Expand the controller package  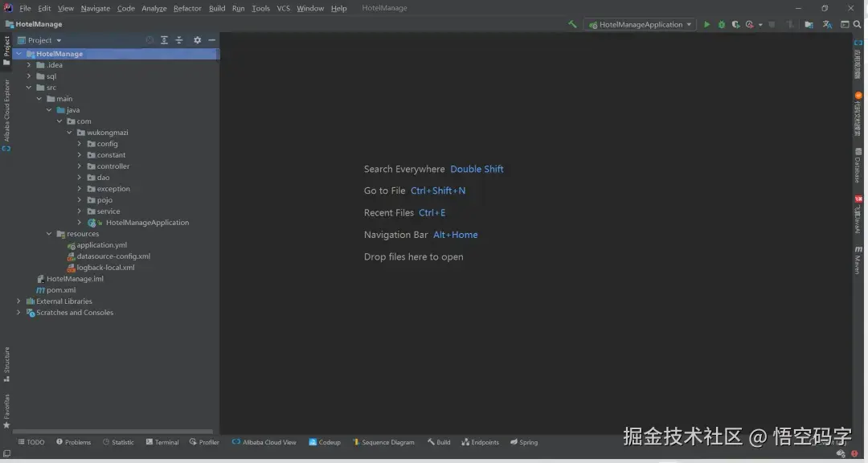(79, 166)
